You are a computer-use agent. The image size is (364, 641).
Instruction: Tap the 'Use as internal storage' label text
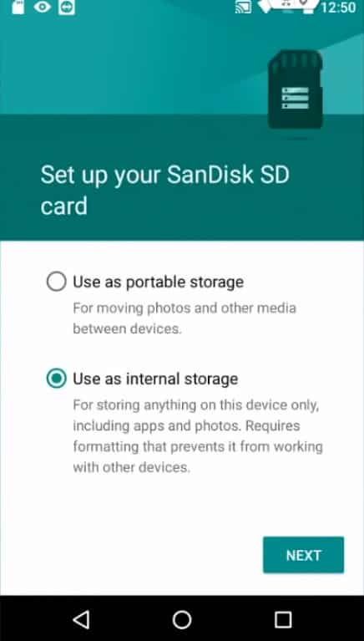pyautogui.click(x=155, y=379)
